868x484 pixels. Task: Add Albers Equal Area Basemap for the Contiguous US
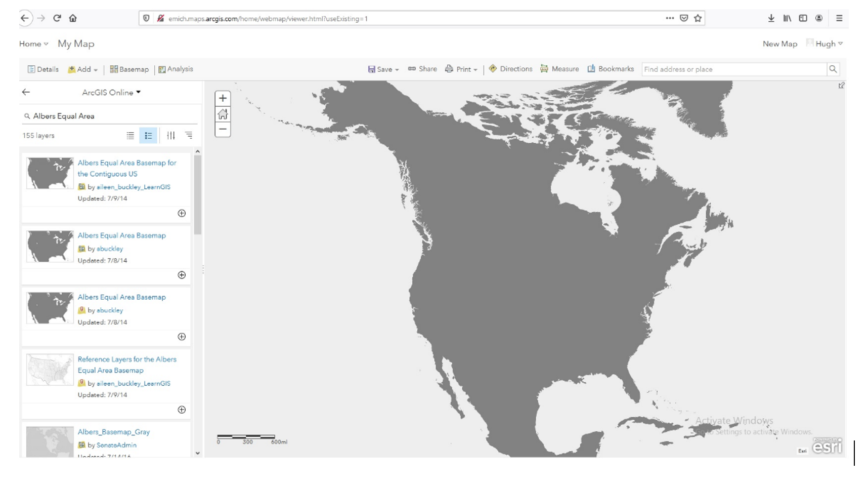click(x=182, y=213)
